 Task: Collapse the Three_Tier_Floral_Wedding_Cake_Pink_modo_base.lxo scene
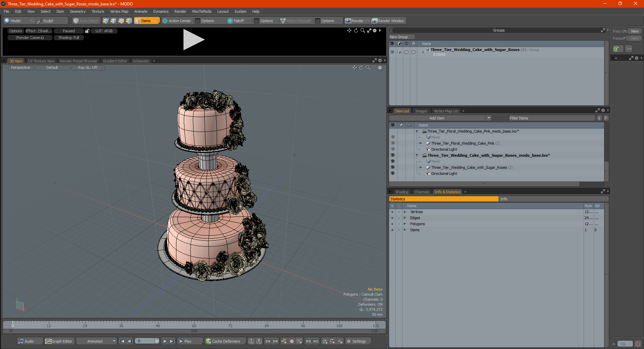tap(417, 131)
